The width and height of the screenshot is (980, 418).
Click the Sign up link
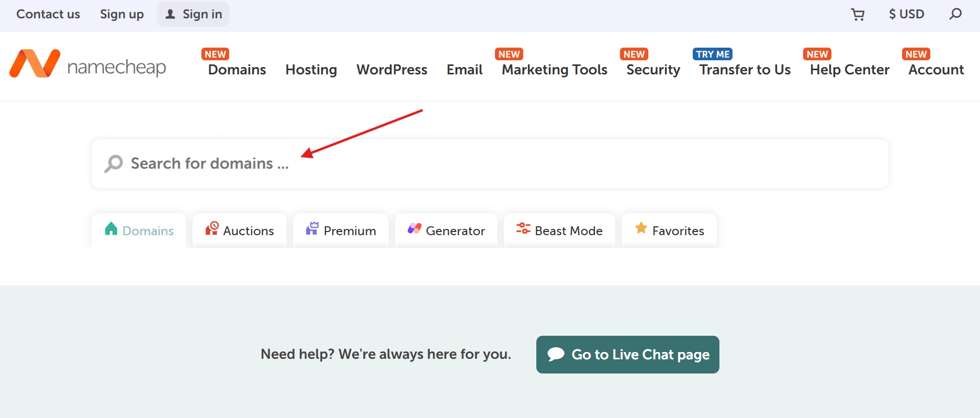tap(122, 14)
